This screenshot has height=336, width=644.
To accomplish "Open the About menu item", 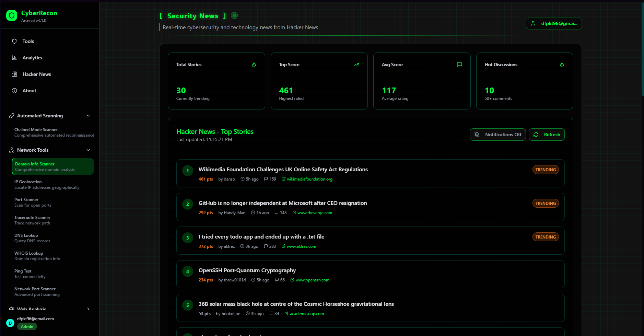I will (x=50, y=91).
